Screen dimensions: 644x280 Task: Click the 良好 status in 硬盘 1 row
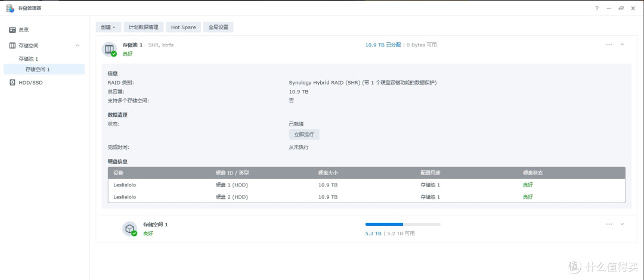pyautogui.click(x=528, y=185)
